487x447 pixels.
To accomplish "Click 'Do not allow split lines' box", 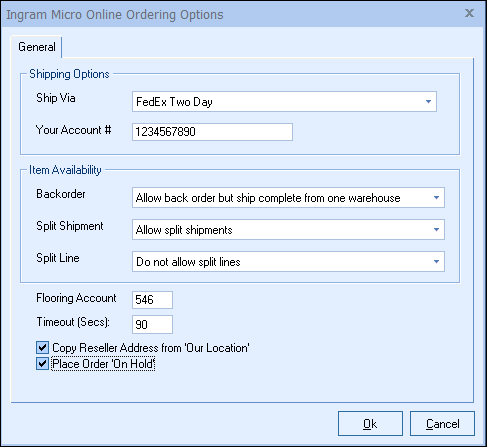I will pos(288,262).
